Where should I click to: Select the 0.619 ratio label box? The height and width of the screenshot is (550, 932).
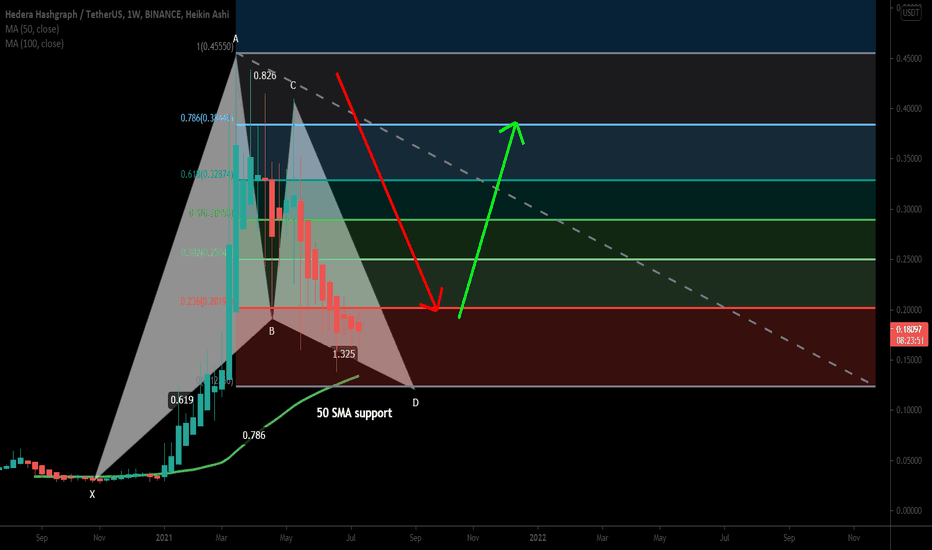182,400
